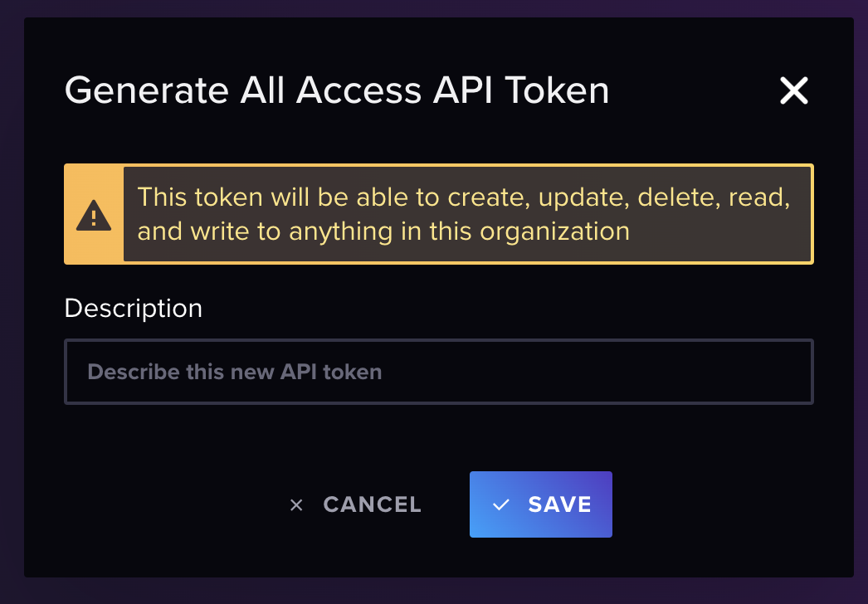This screenshot has width=868, height=604.
Task: Click the word Token in the dialog title
Action: (556, 90)
